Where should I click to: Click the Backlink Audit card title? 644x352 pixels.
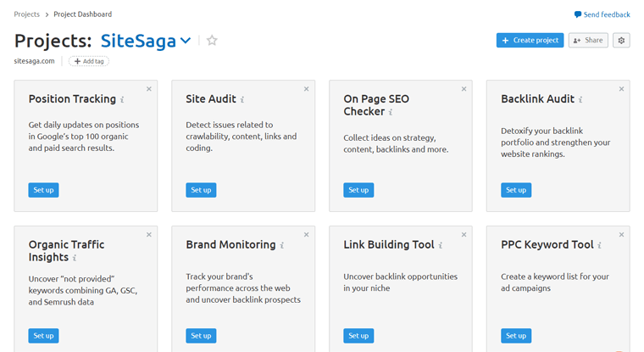click(x=537, y=99)
